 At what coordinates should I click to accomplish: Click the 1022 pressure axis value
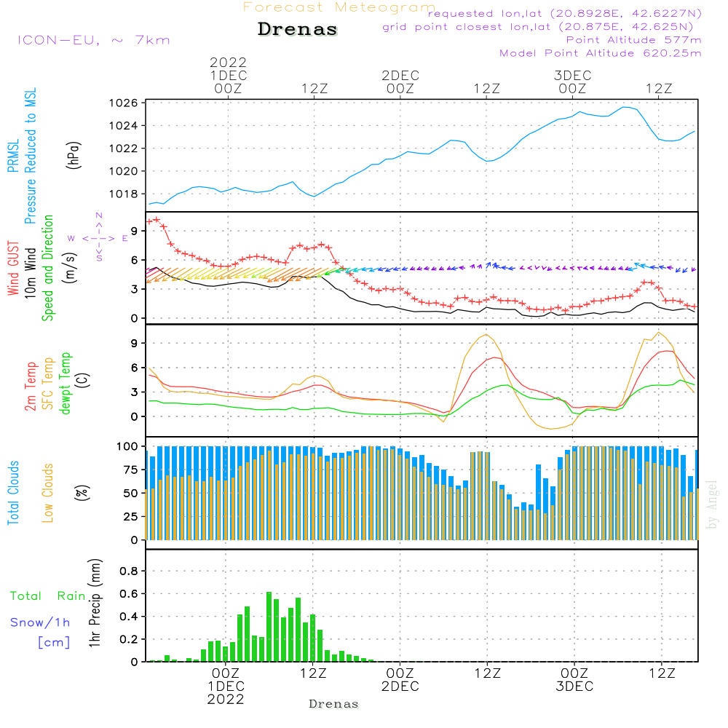point(124,149)
